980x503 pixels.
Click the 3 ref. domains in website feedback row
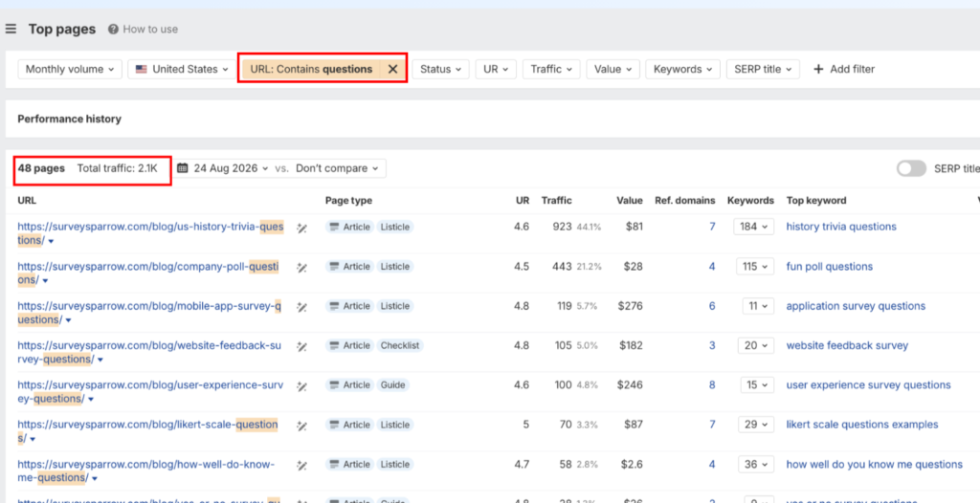pos(712,345)
